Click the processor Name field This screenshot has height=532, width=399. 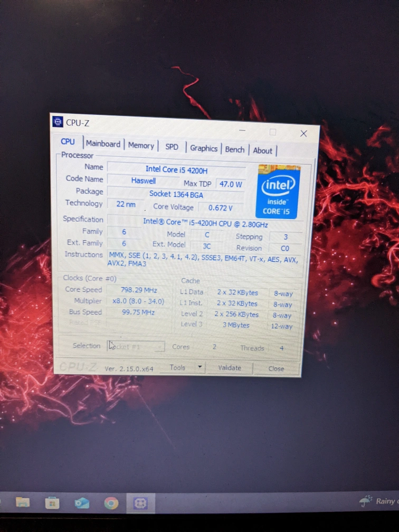[176, 169]
